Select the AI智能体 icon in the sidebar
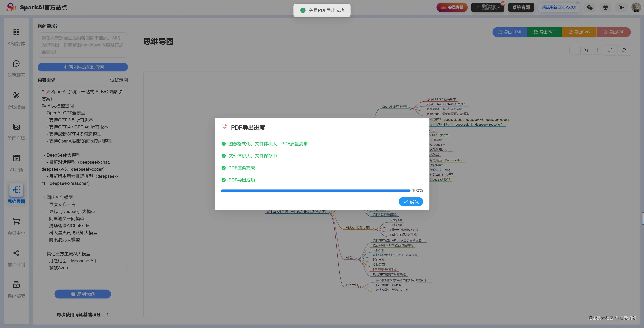Image resolution: width=644 pixels, height=328 pixels. [x=16, y=32]
